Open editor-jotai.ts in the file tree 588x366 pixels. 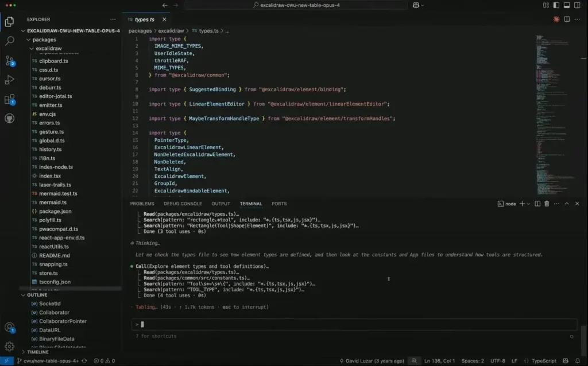tap(56, 96)
